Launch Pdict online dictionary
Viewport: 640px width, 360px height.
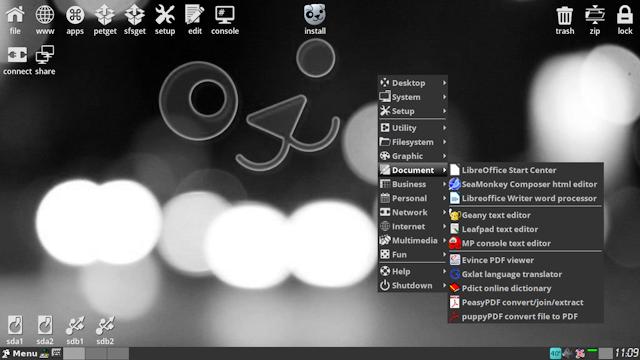click(525, 288)
